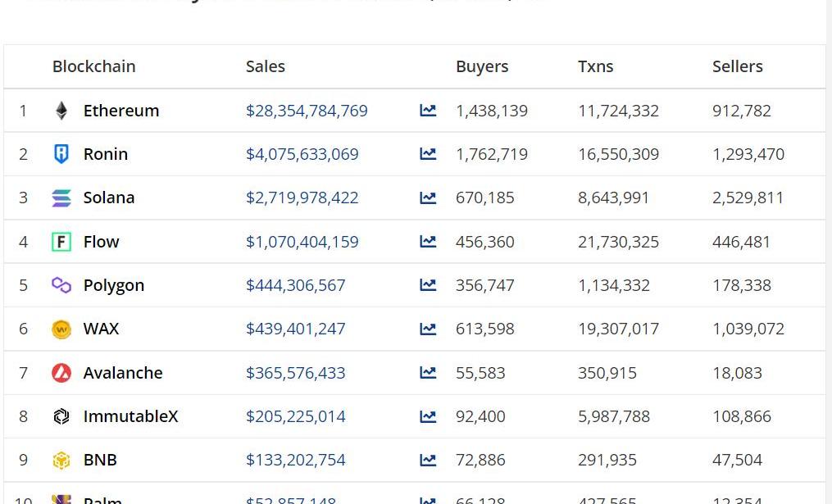Open the sales chart for BNB
This screenshot has width=832, height=504.
(x=428, y=460)
